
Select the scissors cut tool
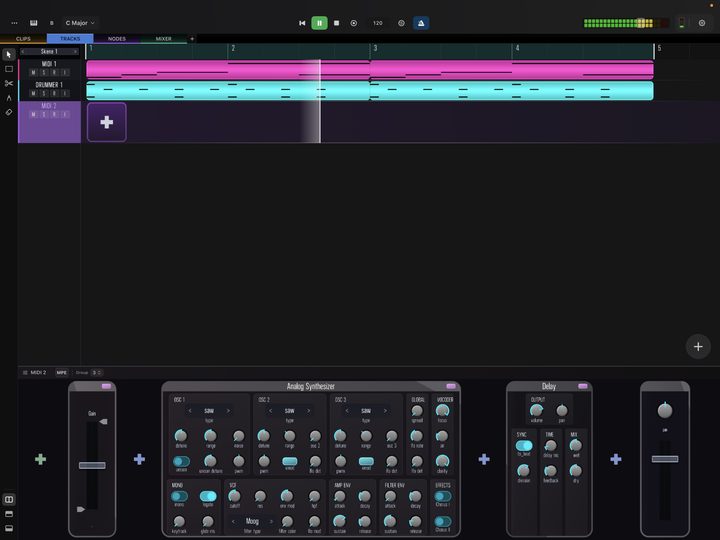point(9,83)
